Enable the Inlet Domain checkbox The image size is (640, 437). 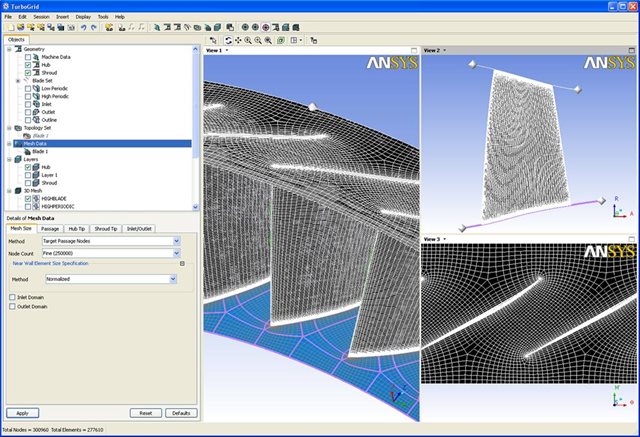pos(12,297)
